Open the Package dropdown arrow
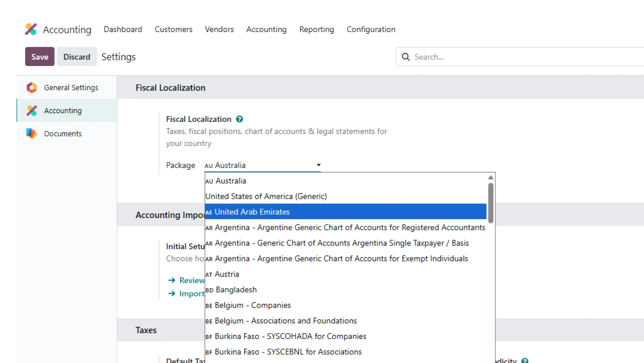 tap(319, 165)
